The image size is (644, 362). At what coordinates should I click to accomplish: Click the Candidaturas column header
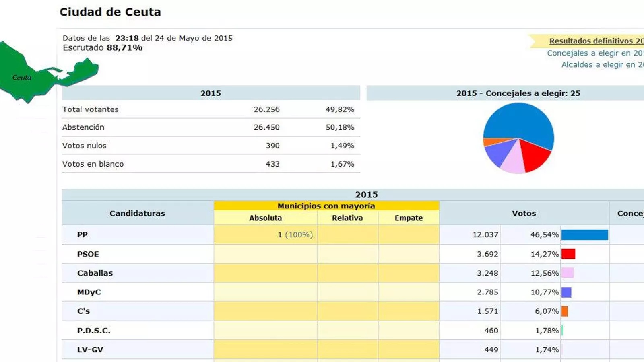click(x=137, y=213)
